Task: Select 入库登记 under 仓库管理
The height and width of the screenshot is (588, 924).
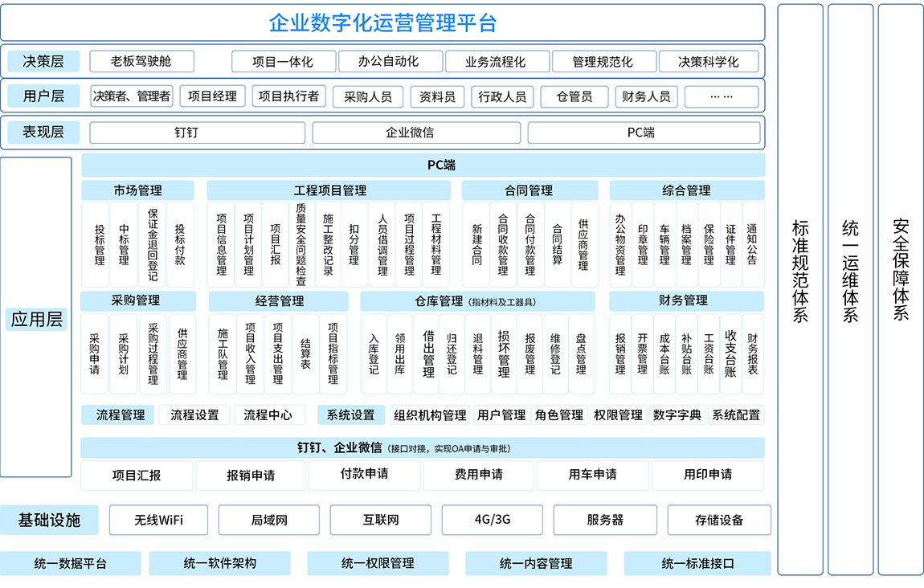Action: [x=373, y=354]
